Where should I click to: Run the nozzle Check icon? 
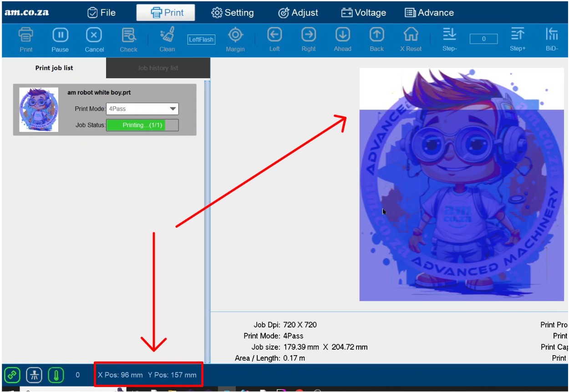pos(128,35)
